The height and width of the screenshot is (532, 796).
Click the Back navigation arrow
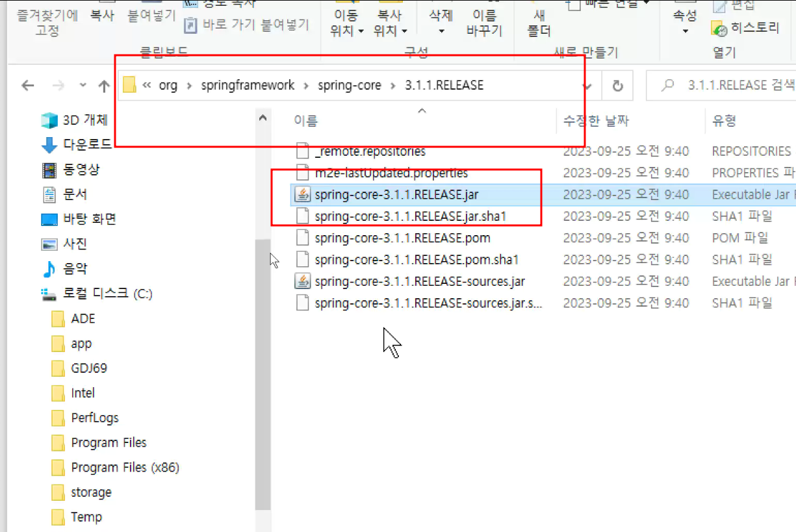coord(27,86)
